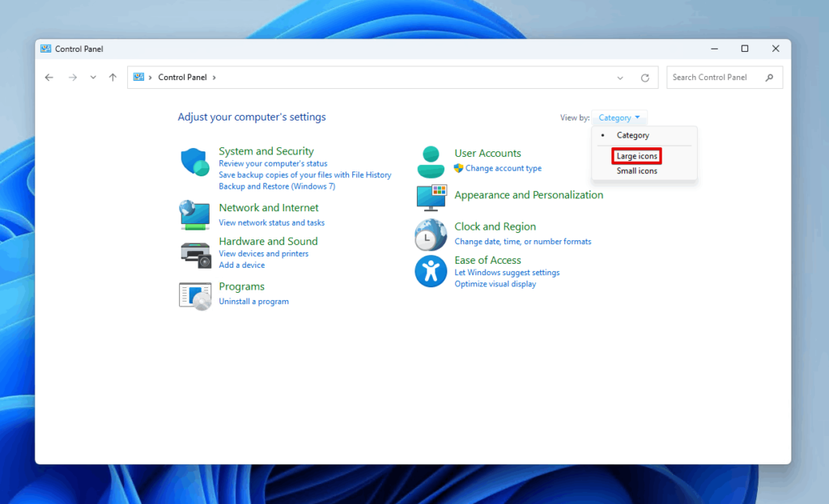Select Small icons from the dropdown
This screenshot has width=829, height=504.
pyautogui.click(x=636, y=171)
